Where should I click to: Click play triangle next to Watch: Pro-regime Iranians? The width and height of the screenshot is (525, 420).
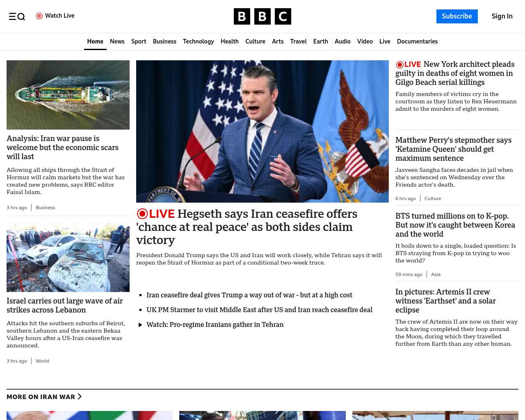(140, 325)
